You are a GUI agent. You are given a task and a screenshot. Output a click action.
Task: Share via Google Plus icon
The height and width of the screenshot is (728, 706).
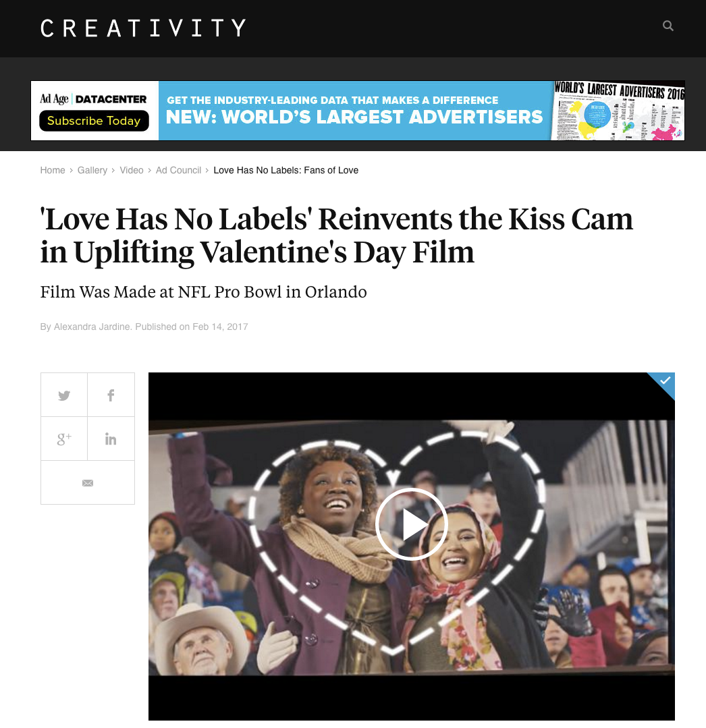pos(64,439)
